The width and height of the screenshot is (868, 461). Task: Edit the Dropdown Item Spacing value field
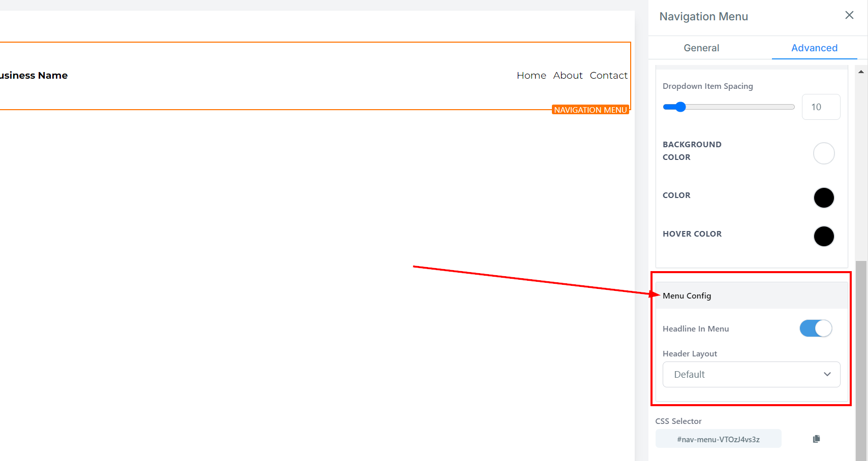click(821, 107)
